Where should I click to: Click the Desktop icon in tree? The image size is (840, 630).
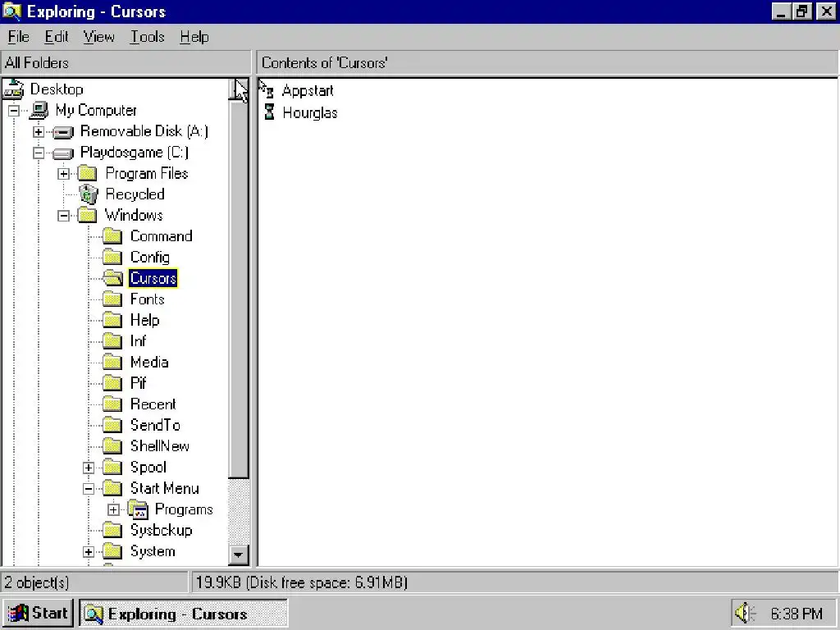click(x=13, y=89)
